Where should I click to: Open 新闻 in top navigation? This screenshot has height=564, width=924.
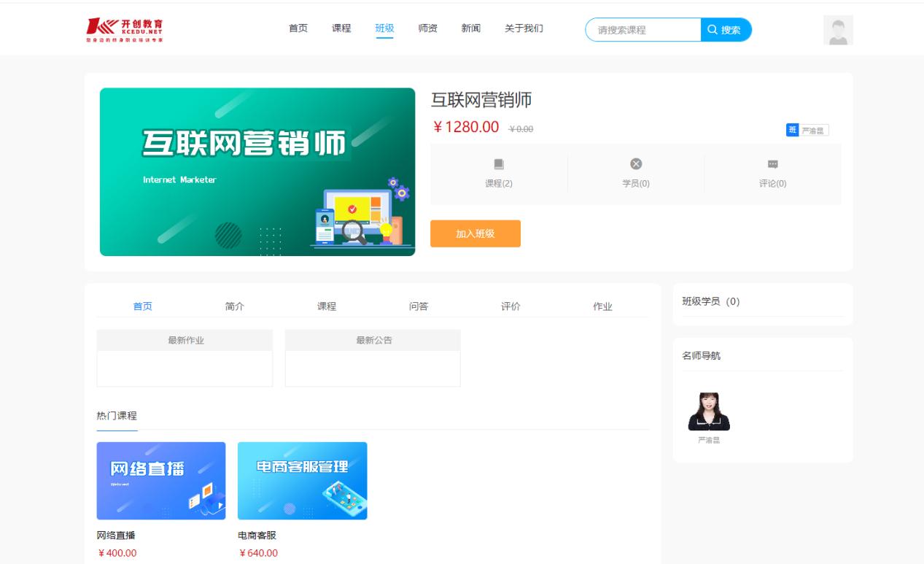(471, 28)
